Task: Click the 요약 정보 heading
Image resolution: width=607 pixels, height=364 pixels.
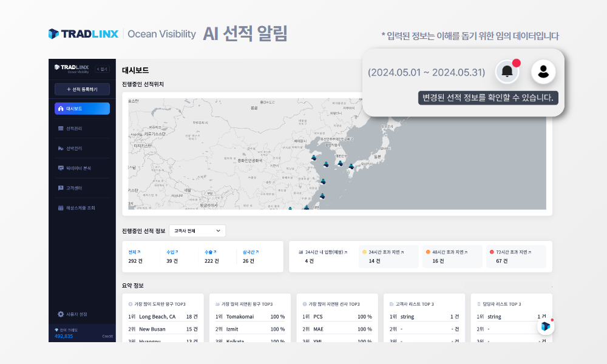Action: point(133,286)
